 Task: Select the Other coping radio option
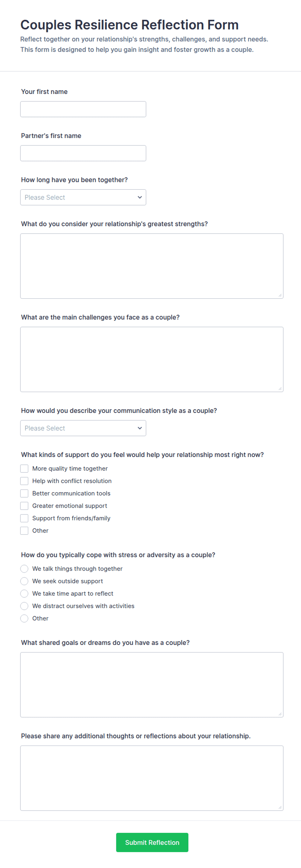click(24, 619)
